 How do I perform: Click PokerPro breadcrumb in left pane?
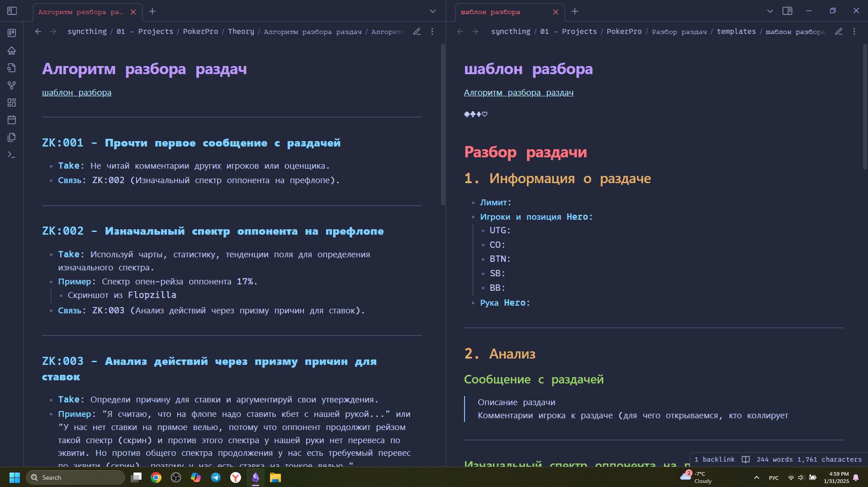(200, 32)
